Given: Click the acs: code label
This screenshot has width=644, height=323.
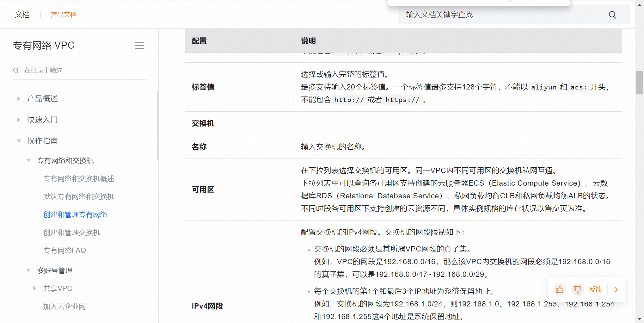Looking at the screenshot, I should point(578,87).
